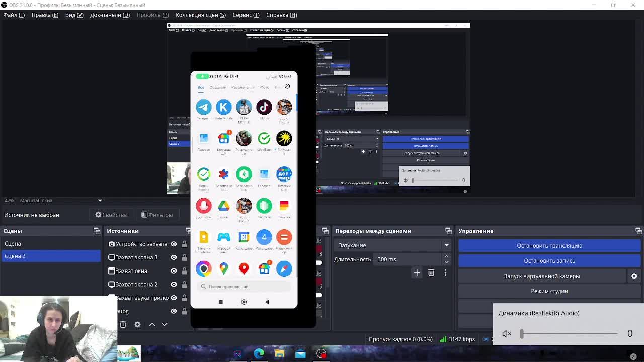
Task: Remove selected source with trash icon
Action: (123, 324)
